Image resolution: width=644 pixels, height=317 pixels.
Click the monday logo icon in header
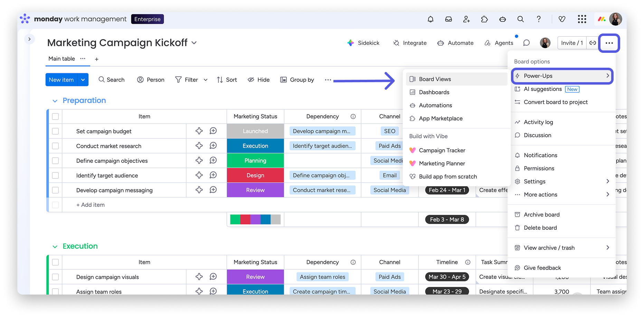tap(602, 19)
